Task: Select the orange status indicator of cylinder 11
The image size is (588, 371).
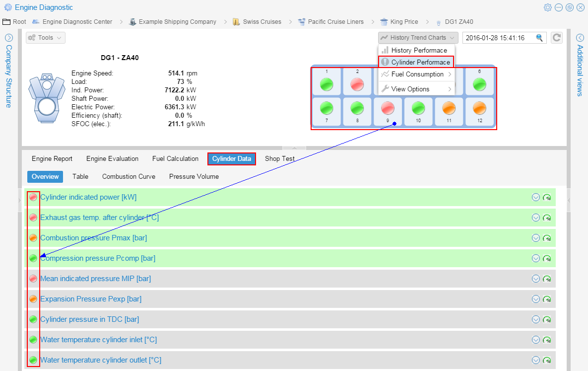Action: (x=449, y=108)
